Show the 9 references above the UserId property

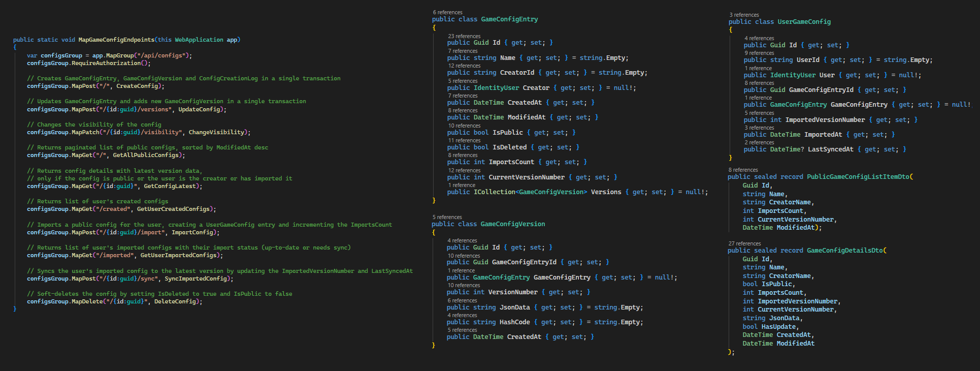click(759, 53)
